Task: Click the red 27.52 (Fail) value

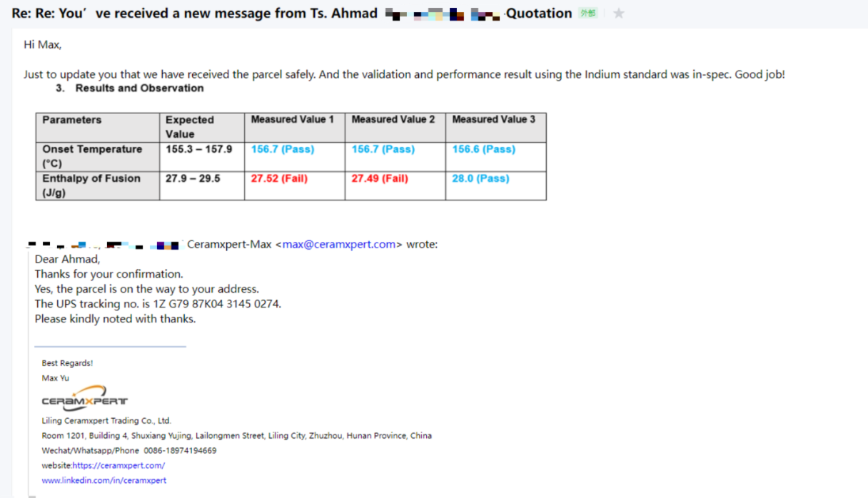Action: pyautogui.click(x=279, y=179)
